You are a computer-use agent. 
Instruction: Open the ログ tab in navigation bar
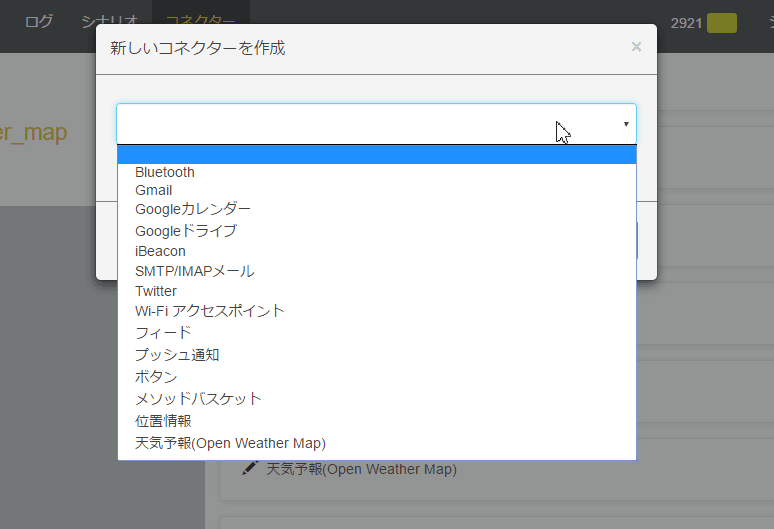[39, 21]
